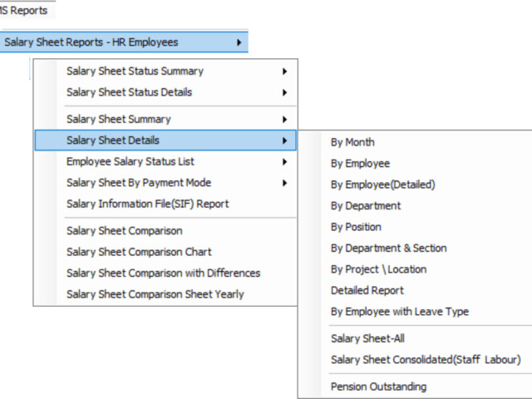The height and width of the screenshot is (399, 532).
Task: Select By Employee with Leave Type
Action: (x=400, y=312)
